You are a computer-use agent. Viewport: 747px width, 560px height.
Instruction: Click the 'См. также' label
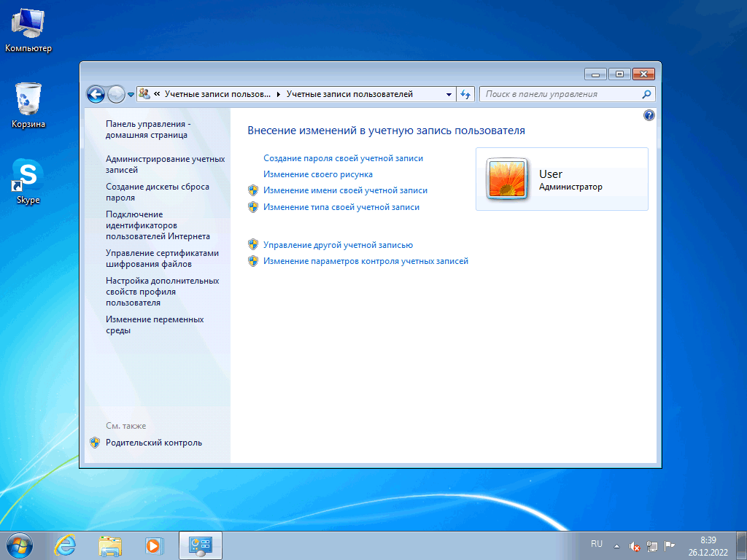click(x=125, y=426)
